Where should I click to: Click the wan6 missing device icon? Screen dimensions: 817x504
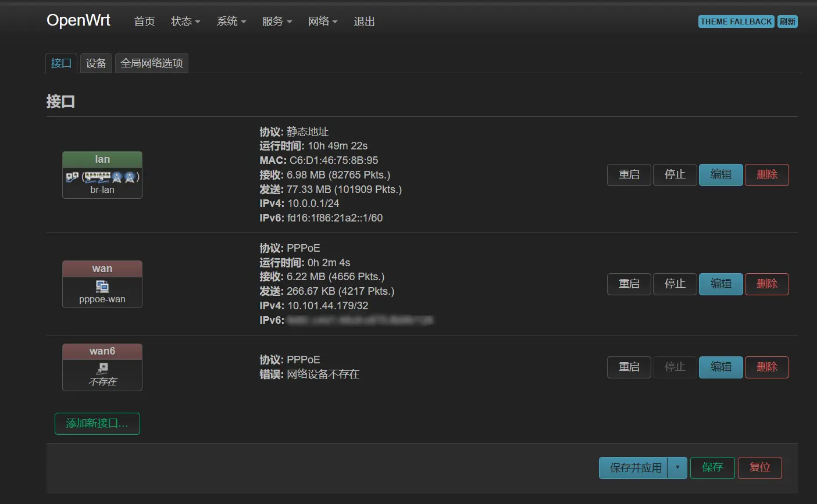(102, 368)
